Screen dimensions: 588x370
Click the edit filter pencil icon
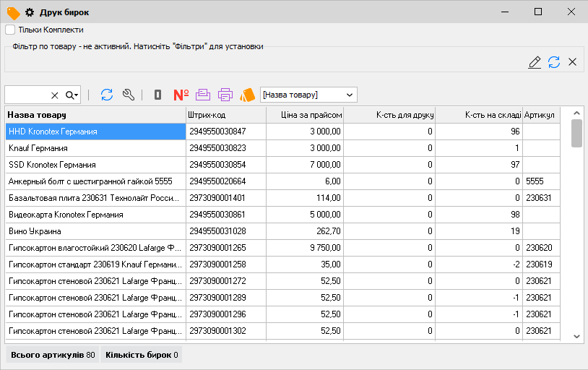pos(535,62)
